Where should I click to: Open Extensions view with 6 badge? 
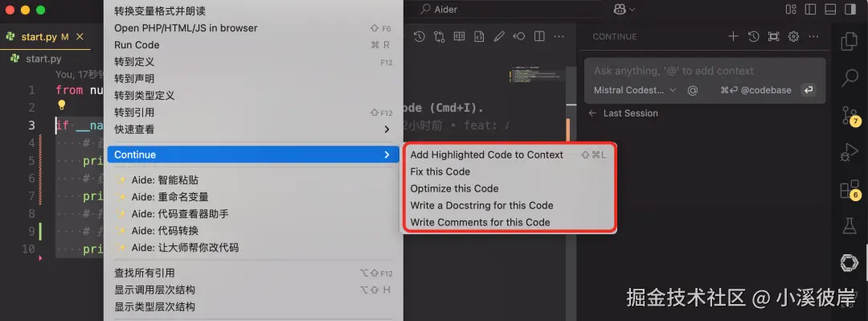click(850, 189)
